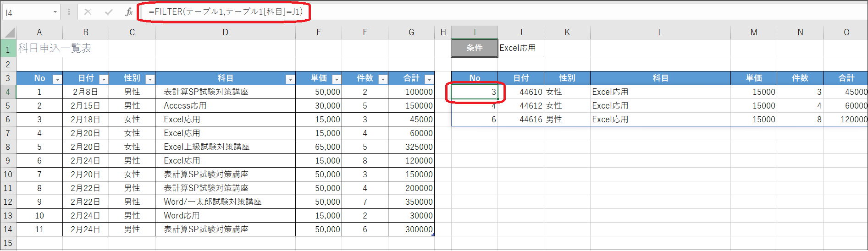The width and height of the screenshot is (868, 251).
Task: Open the 日付 column filter dropdown
Action: [x=104, y=79]
